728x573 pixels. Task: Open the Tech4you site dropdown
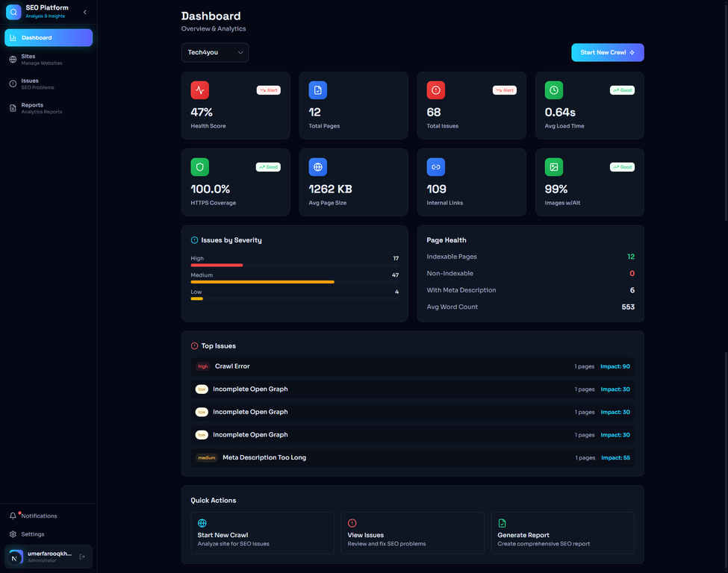coord(215,52)
